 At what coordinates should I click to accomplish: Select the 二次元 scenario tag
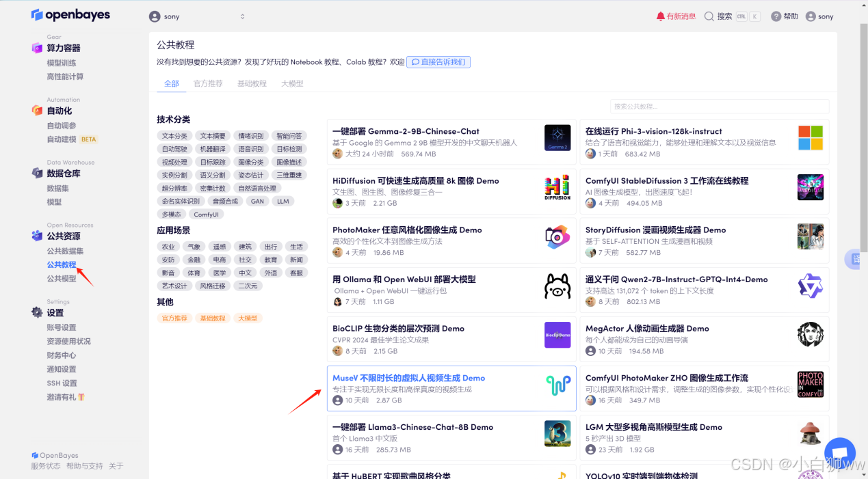[248, 286]
